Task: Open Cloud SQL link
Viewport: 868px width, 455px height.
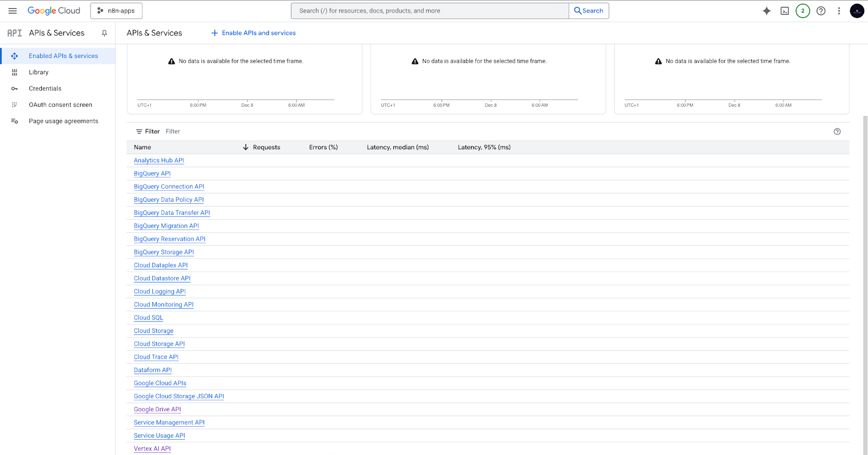Action: pyautogui.click(x=149, y=318)
